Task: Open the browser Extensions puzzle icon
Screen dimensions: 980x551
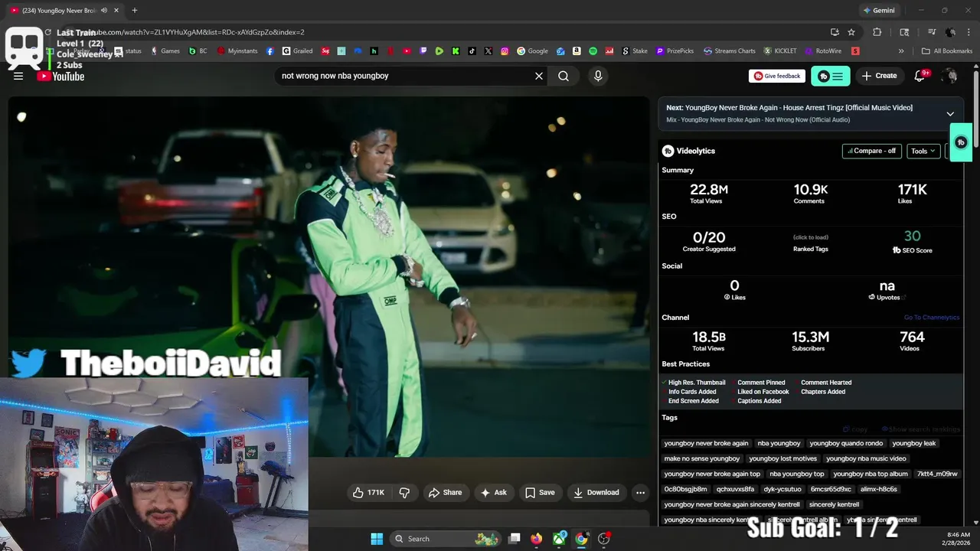Action: point(877,32)
